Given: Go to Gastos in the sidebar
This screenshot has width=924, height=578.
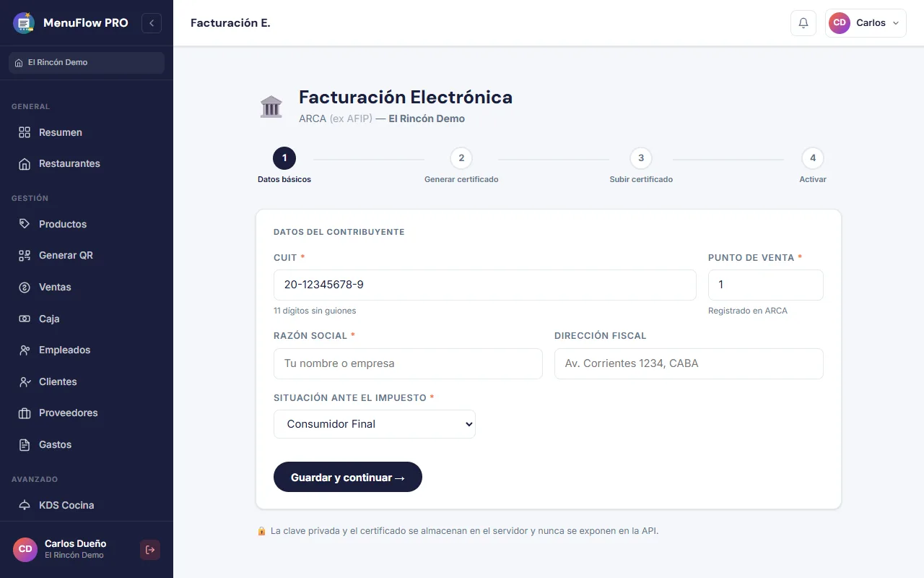Looking at the screenshot, I should tap(87, 444).
